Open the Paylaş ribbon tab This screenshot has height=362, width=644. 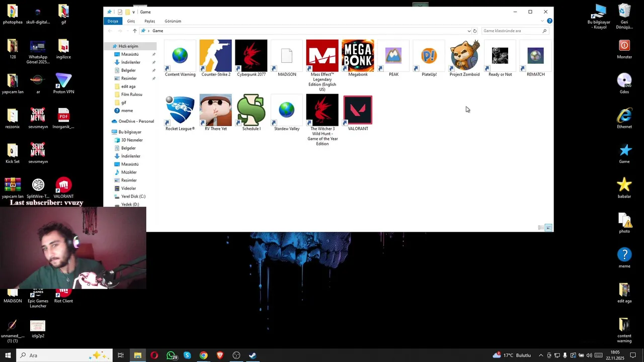pos(149,21)
